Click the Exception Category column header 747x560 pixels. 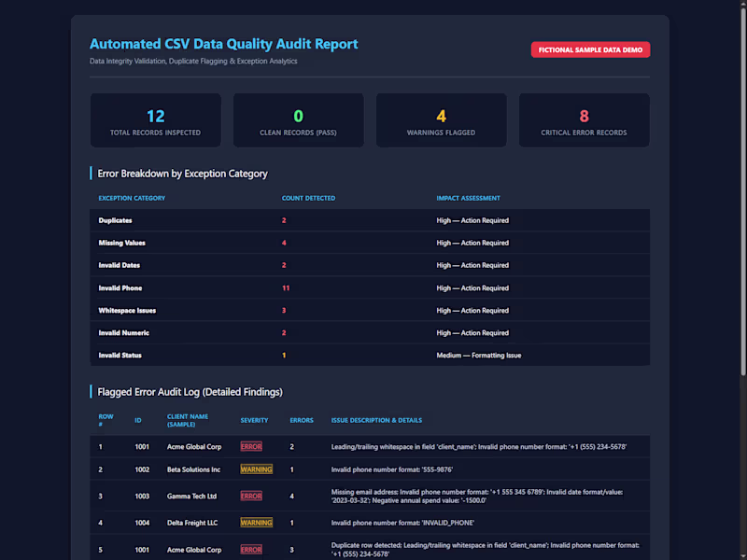(132, 198)
